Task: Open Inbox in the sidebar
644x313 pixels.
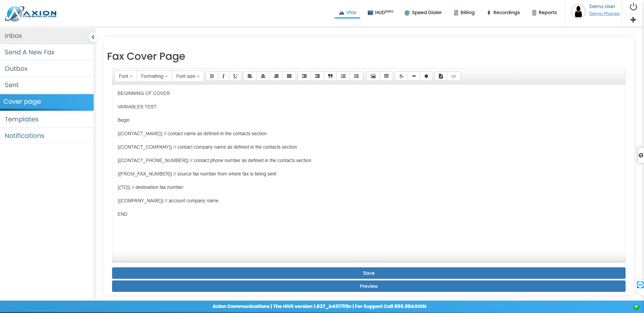Action: tap(47, 36)
